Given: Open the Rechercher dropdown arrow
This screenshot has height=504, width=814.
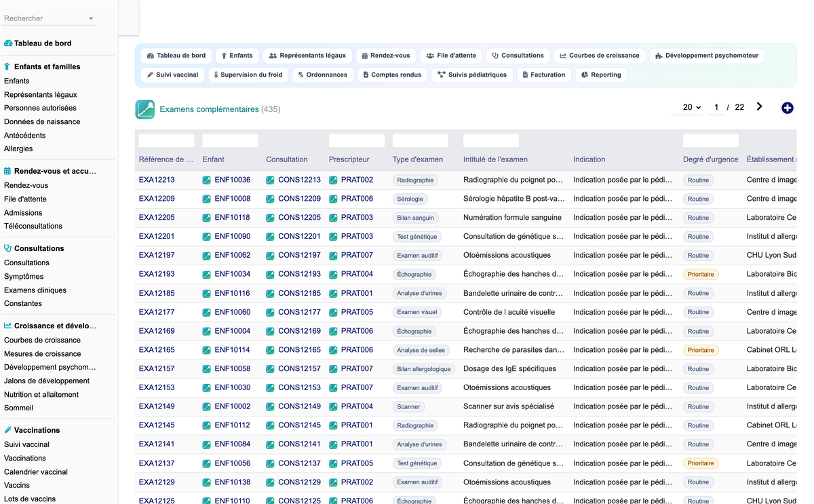Looking at the screenshot, I should click(x=91, y=19).
